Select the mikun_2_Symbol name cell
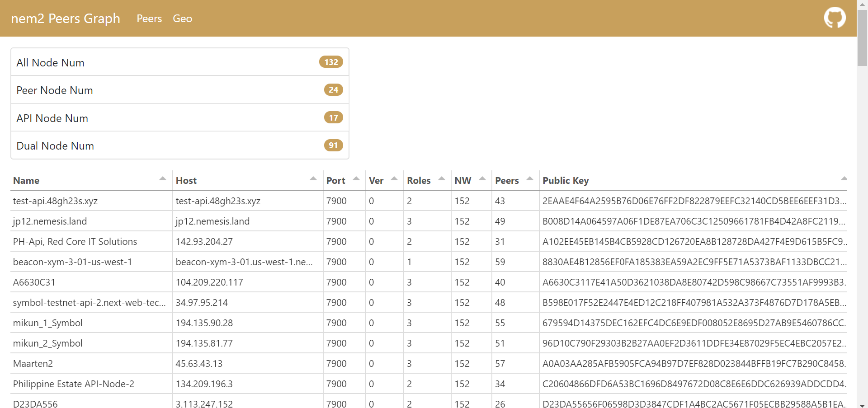 (x=92, y=343)
